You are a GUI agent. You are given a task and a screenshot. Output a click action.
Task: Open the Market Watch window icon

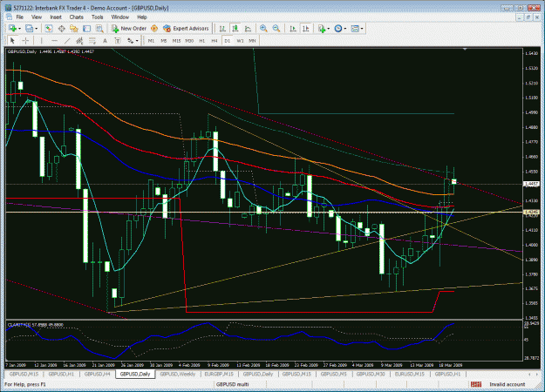(x=48, y=29)
